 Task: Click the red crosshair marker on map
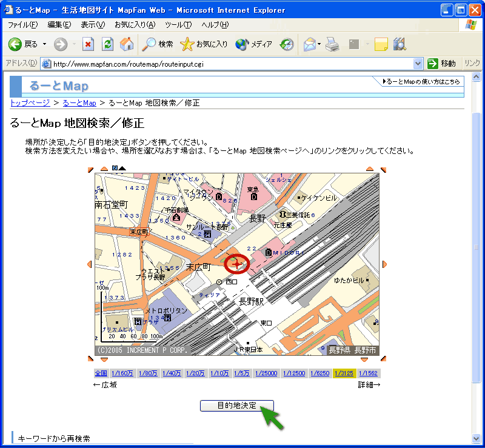(x=237, y=264)
